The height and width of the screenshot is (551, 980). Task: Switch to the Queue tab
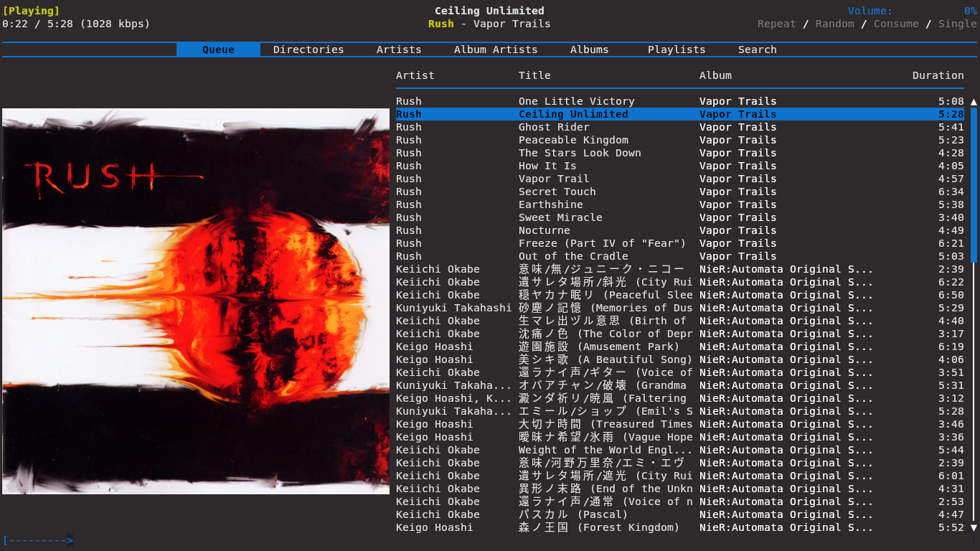(x=219, y=50)
